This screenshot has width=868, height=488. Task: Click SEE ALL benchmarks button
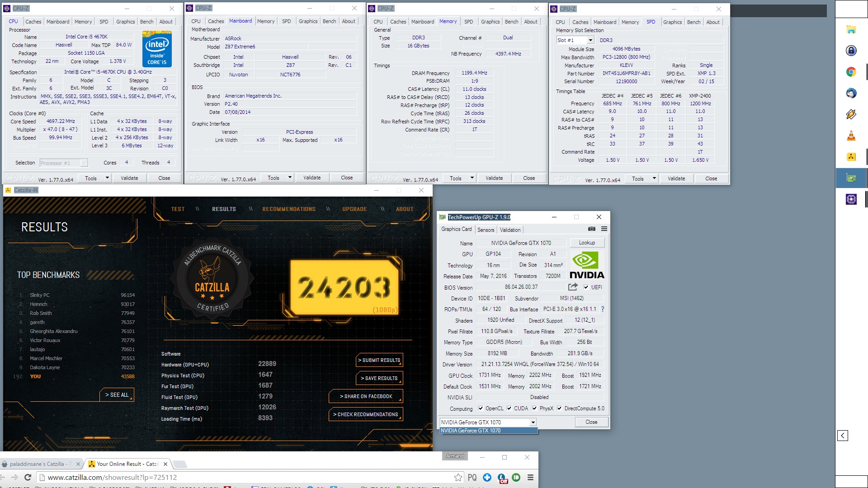pos(117,394)
